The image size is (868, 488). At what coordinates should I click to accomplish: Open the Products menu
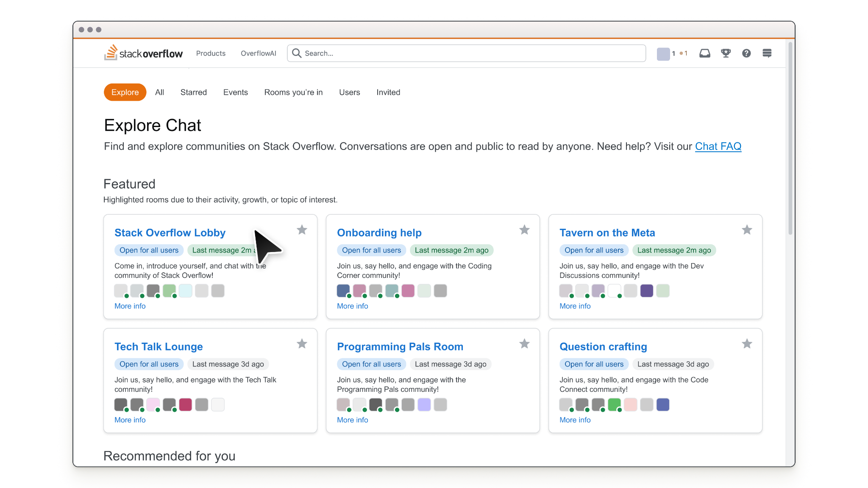click(x=211, y=53)
